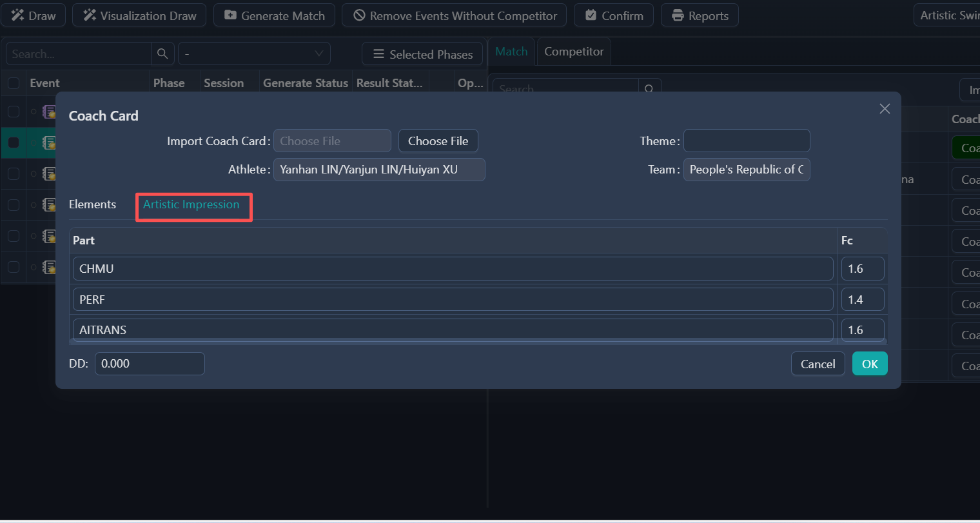This screenshot has height=523, width=980.
Task: Click the Fc value for CHMU
Action: [863, 269]
